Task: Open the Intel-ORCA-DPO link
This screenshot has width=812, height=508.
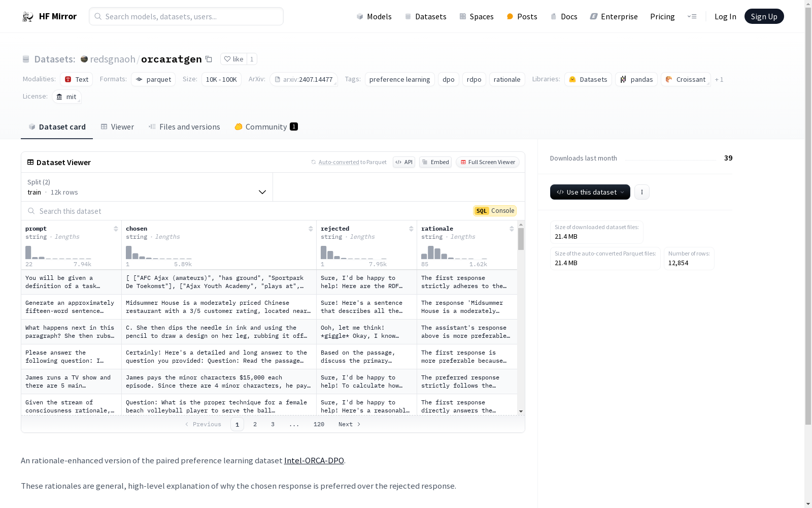Action: (314, 461)
